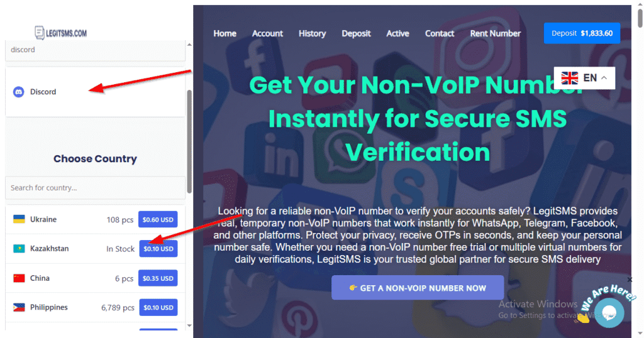
Task: Click the China flag icon
Action: point(19,278)
